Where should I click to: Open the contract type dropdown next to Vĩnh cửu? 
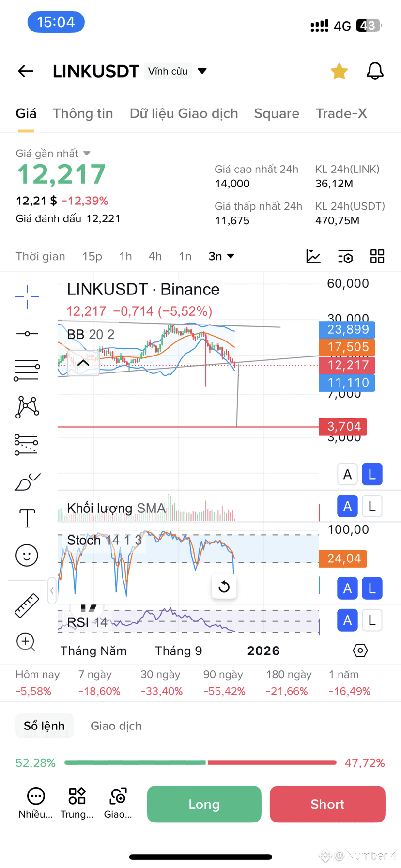click(x=202, y=71)
